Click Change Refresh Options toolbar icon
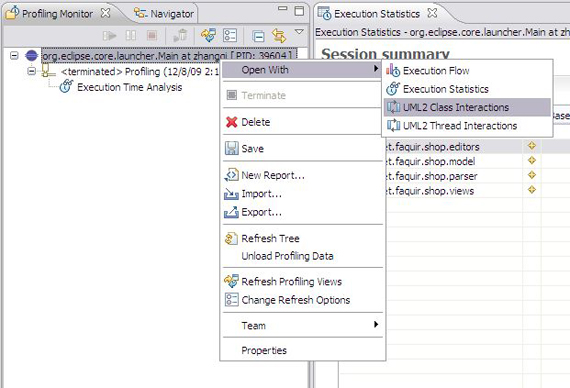570x388 pixels. point(230,35)
